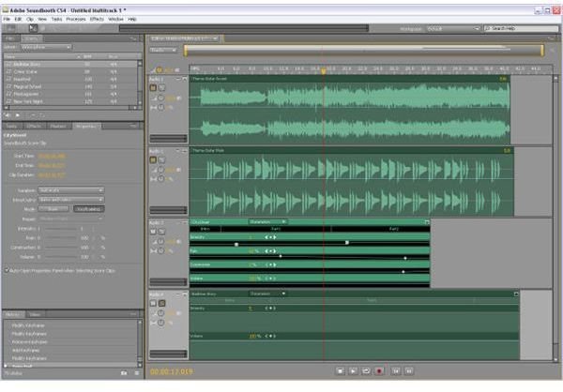
Task: Solo the Audio 2 track
Action: tap(162, 159)
